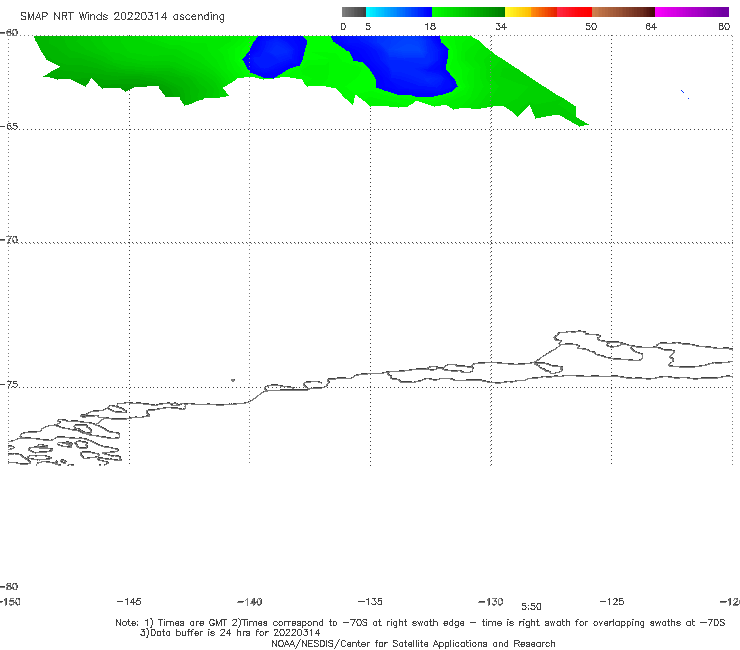Click the "-80" latitude label
Image resolution: width=740 pixels, height=650 pixels.
pyautogui.click(x=9, y=587)
